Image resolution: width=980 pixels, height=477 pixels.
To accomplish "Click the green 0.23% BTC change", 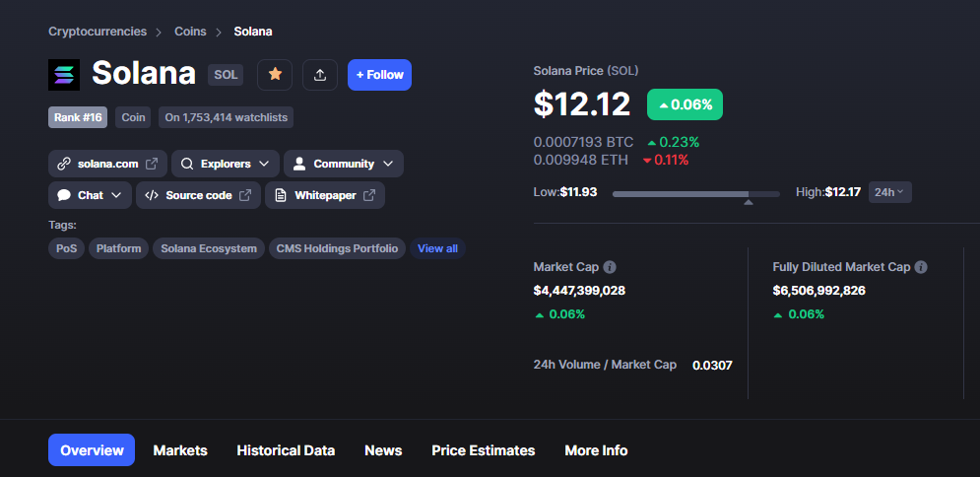I will click(673, 142).
